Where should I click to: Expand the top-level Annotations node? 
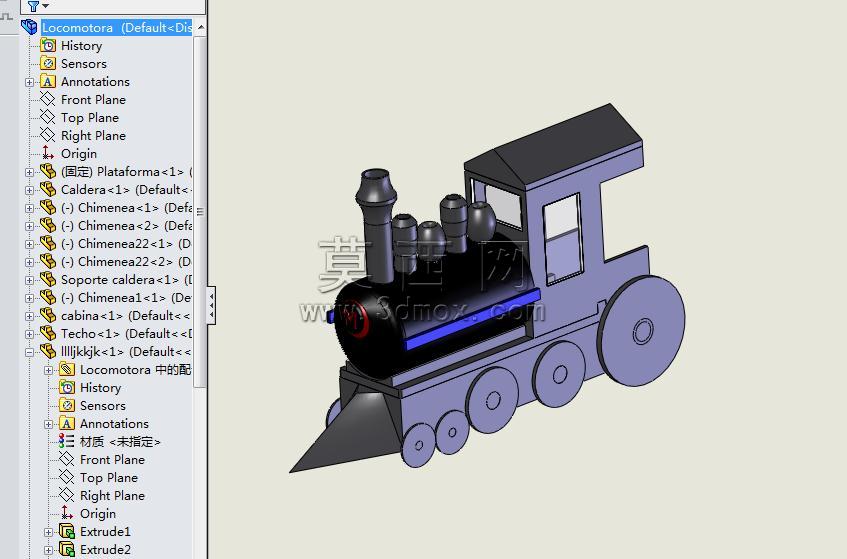(29, 82)
